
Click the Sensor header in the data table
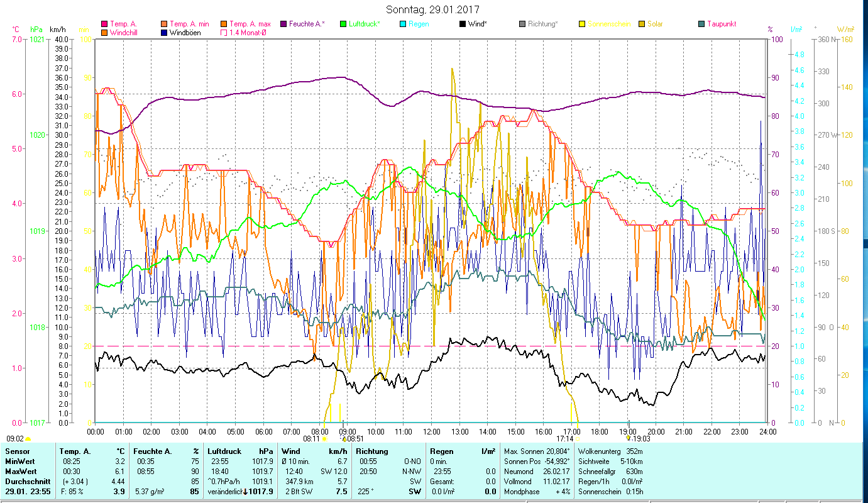click(x=17, y=451)
